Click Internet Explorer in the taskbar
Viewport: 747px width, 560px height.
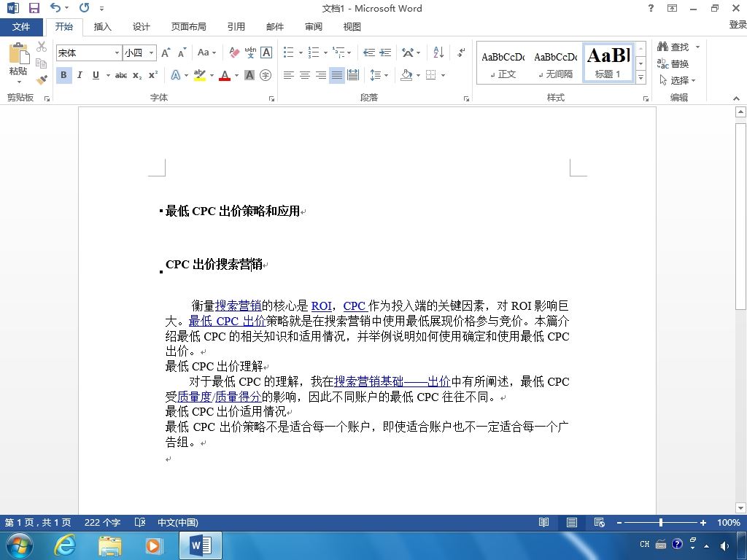pos(65,545)
